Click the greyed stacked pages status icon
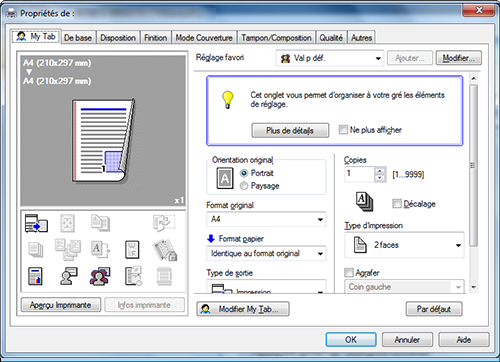This screenshot has height=362, width=500. [36, 250]
